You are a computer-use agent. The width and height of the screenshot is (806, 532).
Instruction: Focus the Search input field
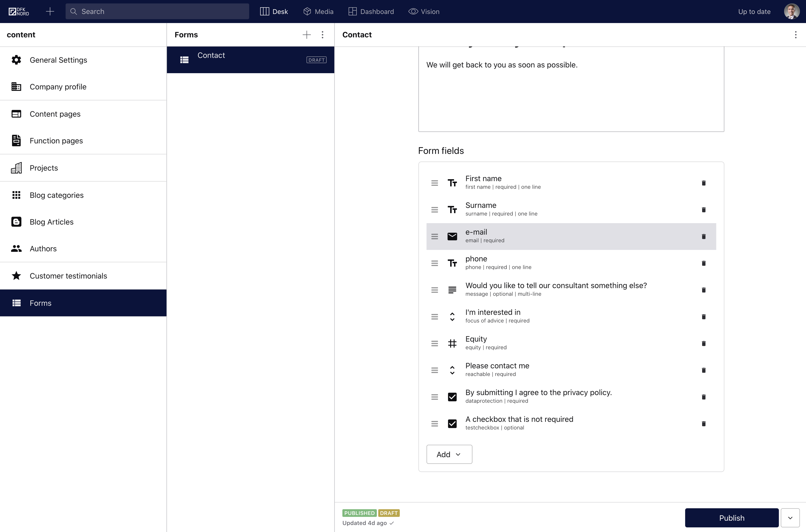click(x=157, y=12)
